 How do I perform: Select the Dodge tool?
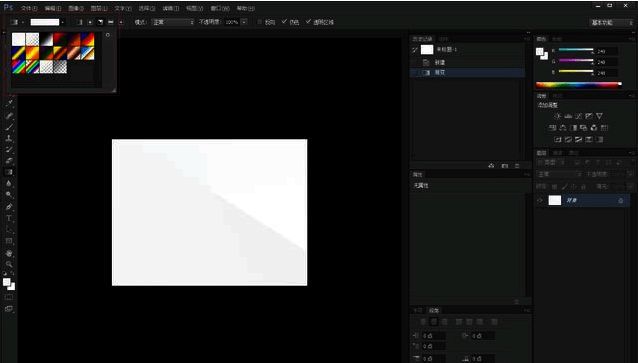[x=9, y=195]
